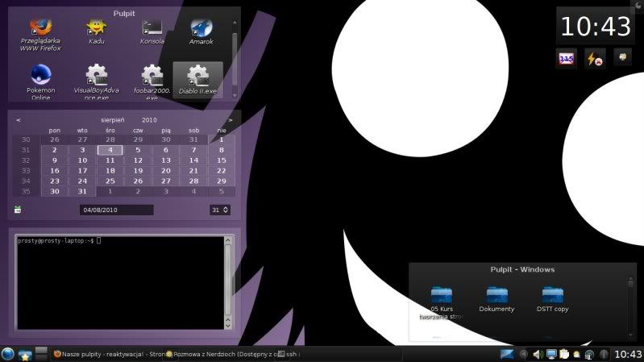Open the virtual desktop pager in the panel
This screenshot has height=362, width=644.
[x=41, y=354]
